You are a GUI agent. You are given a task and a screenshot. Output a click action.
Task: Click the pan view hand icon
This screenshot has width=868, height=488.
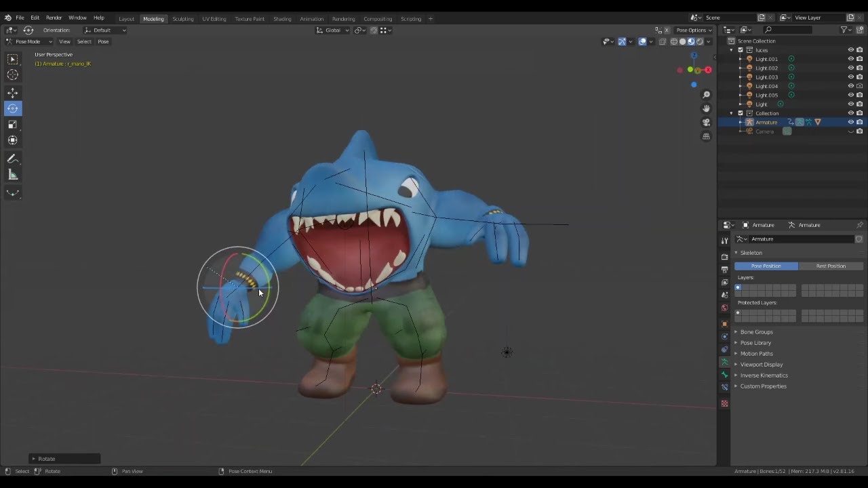pos(706,108)
